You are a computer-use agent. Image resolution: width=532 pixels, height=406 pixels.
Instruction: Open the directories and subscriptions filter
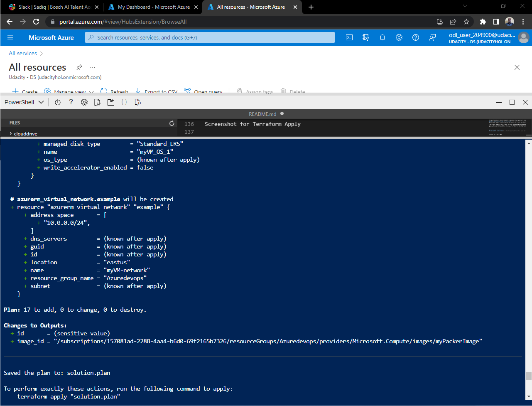tap(366, 37)
